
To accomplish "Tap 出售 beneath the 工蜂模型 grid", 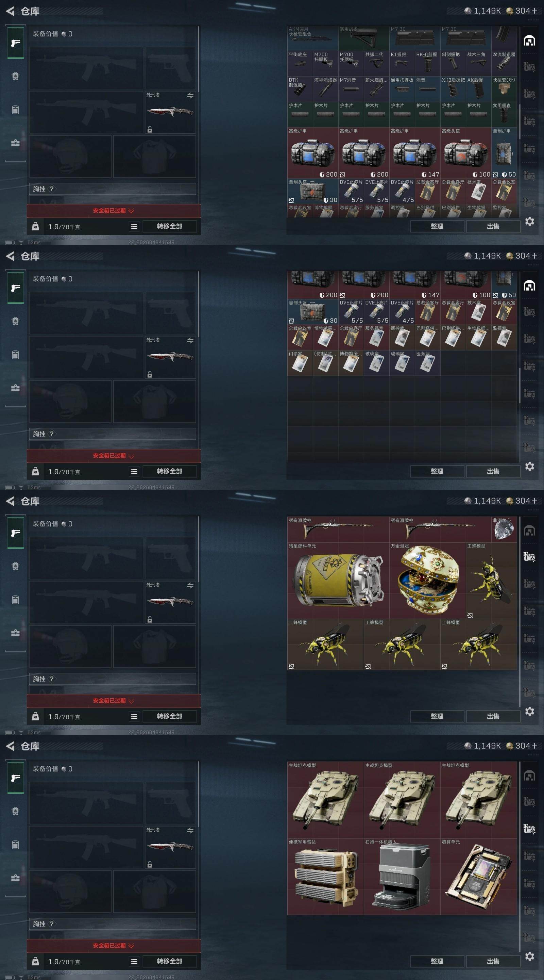I will [493, 716].
